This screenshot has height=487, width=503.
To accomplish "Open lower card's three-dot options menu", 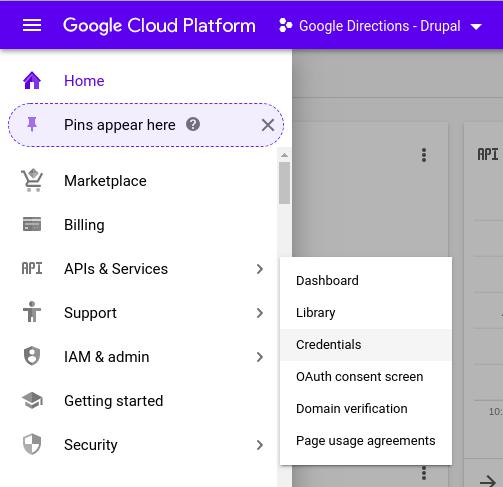I will pyautogui.click(x=424, y=473).
